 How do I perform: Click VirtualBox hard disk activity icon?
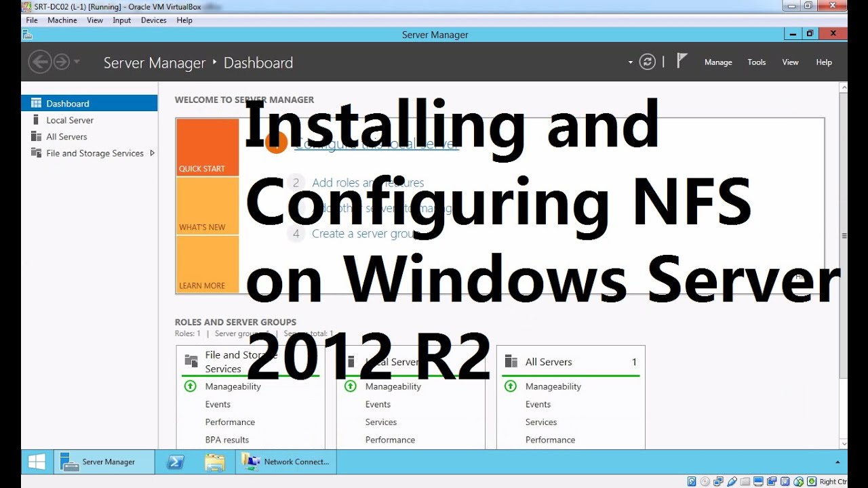(692, 481)
